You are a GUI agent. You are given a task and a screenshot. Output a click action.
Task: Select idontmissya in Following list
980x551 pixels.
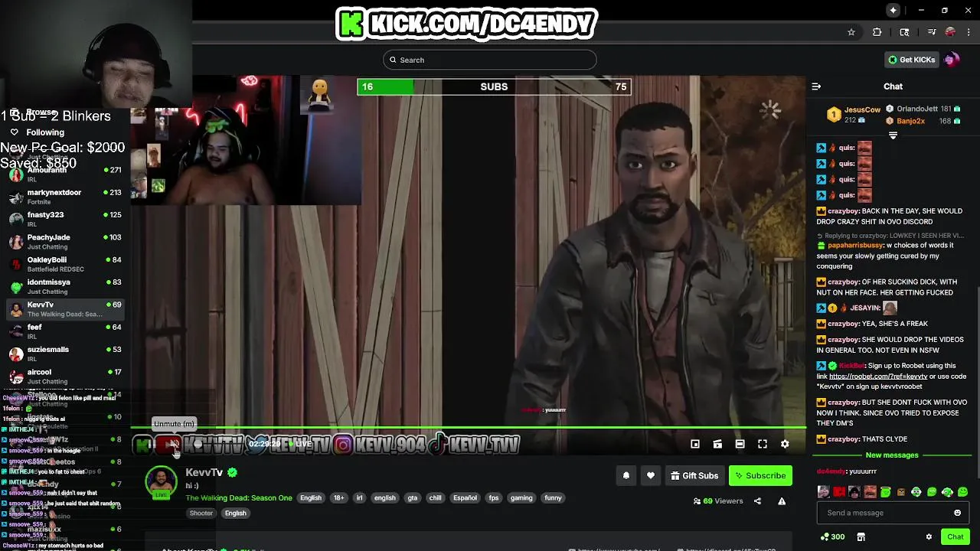coord(65,286)
